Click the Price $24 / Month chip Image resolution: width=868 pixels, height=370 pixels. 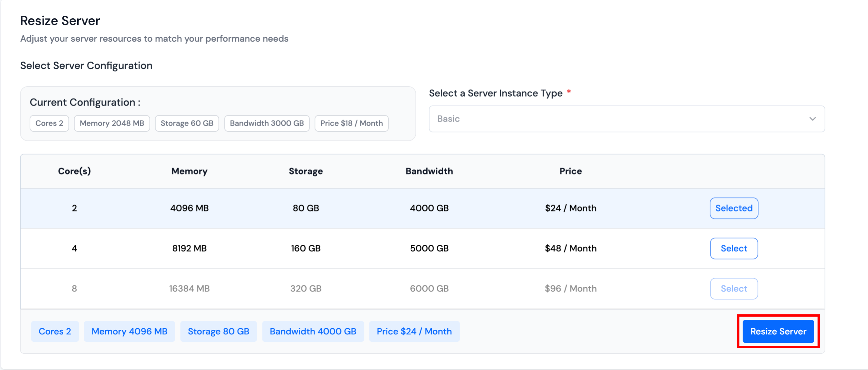tap(414, 331)
